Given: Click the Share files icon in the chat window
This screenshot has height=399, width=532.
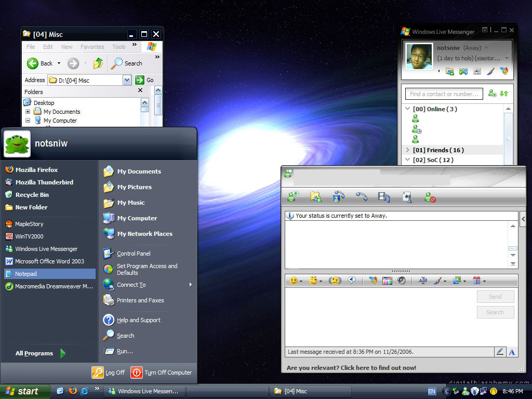Looking at the screenshot, I should point(315,197).
